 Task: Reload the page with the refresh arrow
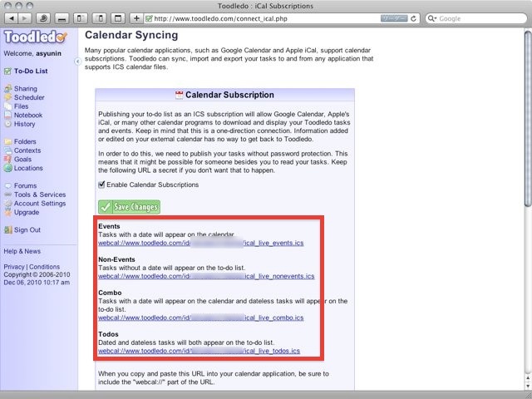tap(413, 18)
